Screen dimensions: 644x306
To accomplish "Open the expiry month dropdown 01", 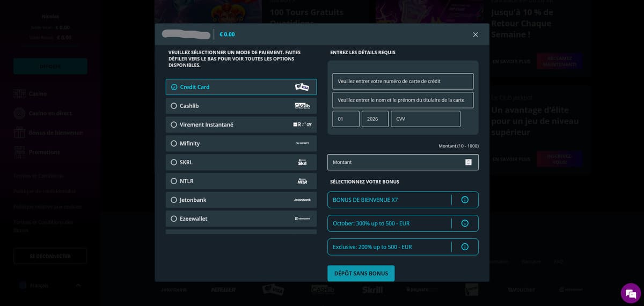I will [x=346, y=119].
